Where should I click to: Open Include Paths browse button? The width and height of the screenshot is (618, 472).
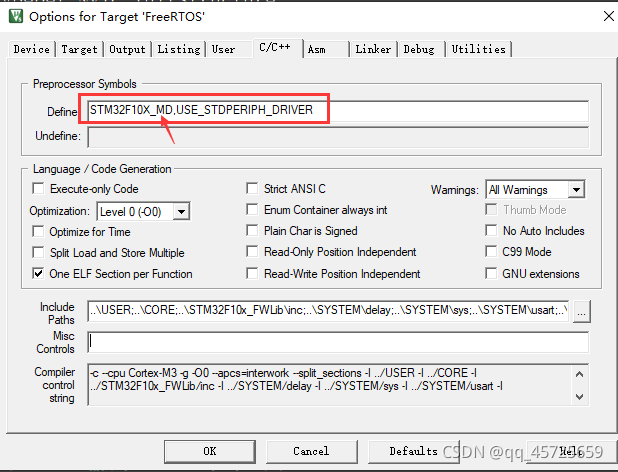(582, 312)
